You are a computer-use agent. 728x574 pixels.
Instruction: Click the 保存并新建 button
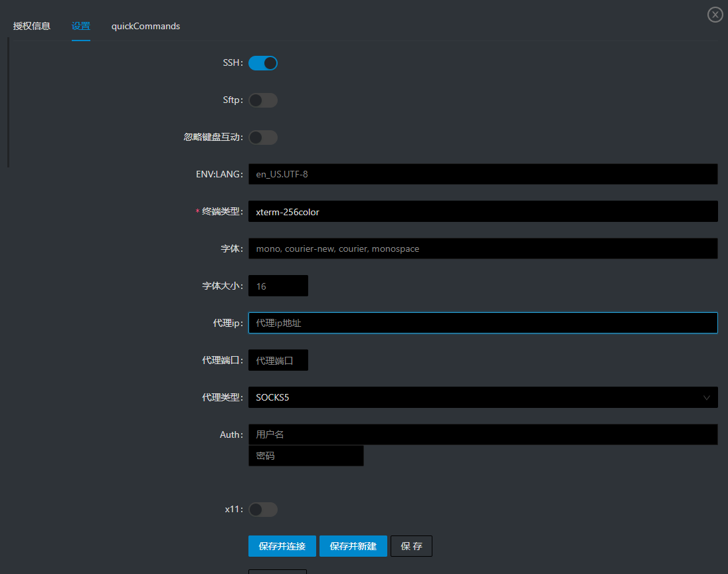(353, 546)
